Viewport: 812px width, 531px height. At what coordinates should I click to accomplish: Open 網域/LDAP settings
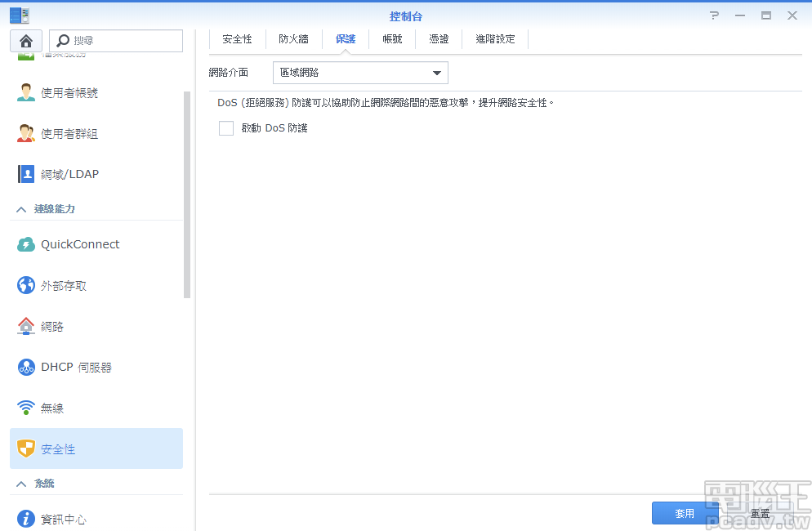coord(71,173)
